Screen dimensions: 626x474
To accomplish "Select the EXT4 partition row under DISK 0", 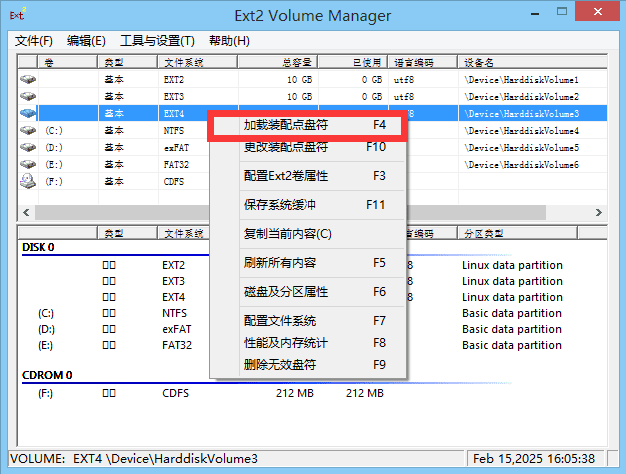I will [x=312, y=297].
